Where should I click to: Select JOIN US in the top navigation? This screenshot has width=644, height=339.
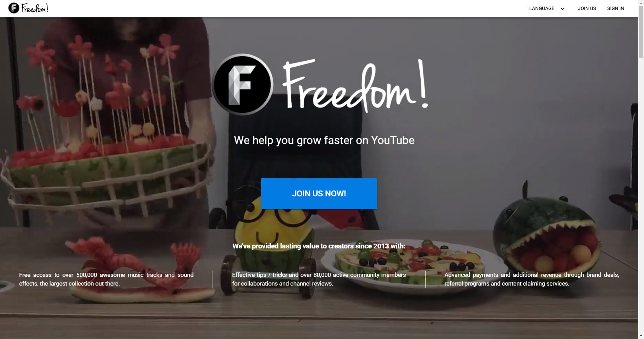pyautogui.click(x=587, y=8)
